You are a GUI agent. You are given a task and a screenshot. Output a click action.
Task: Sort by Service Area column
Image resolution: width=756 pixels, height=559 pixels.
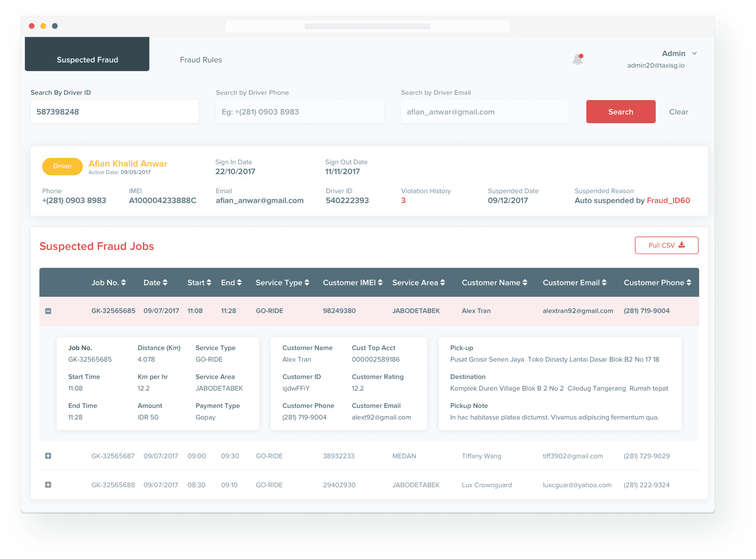click(x=418, y=283)
